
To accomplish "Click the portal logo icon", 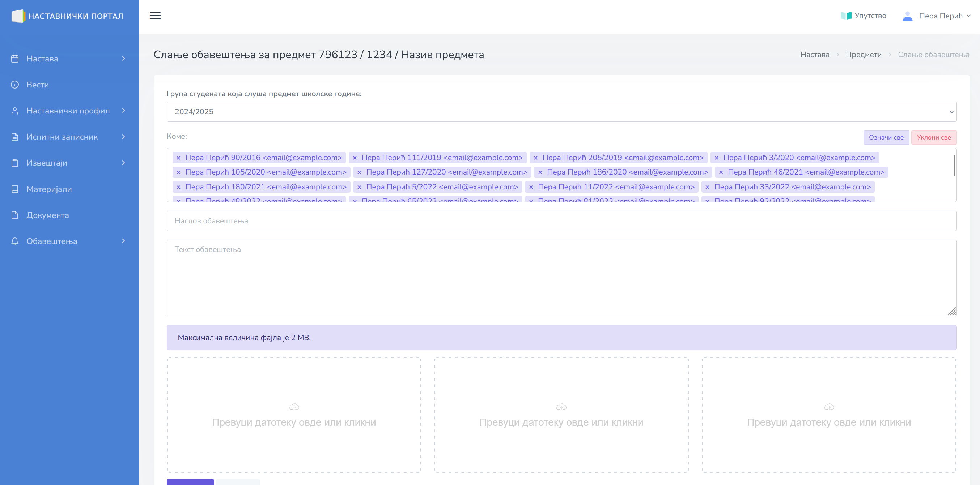I will (18, 16).
